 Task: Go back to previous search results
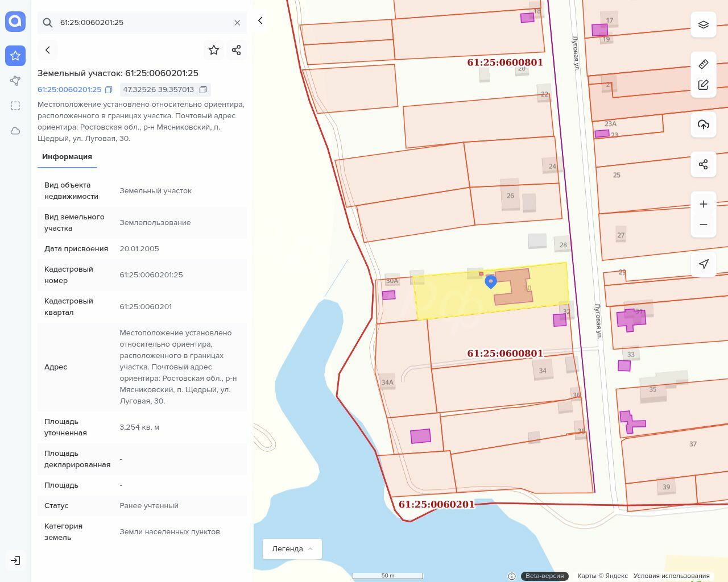[48, 50]
